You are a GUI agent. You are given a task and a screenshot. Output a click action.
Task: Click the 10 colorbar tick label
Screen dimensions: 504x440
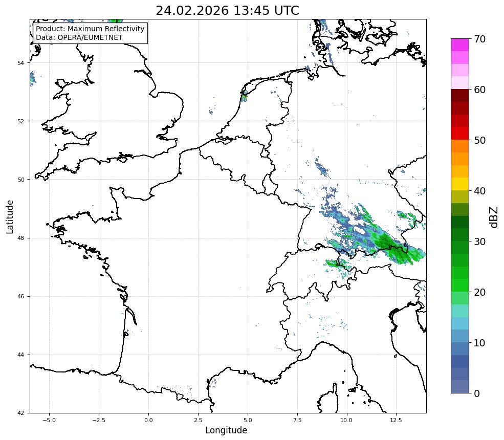coord(479,343)
